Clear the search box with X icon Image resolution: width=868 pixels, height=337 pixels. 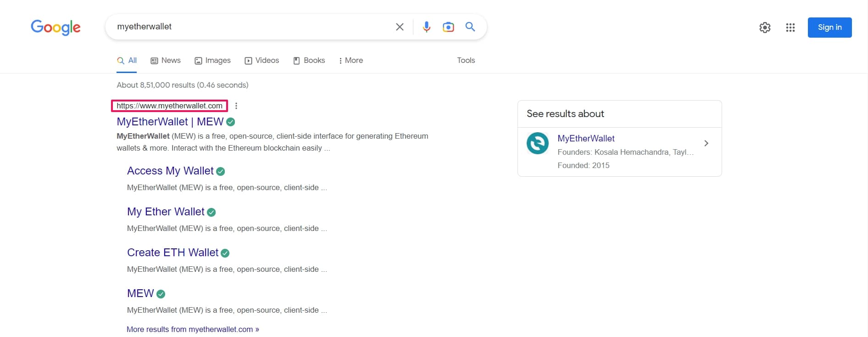(400, 27)
